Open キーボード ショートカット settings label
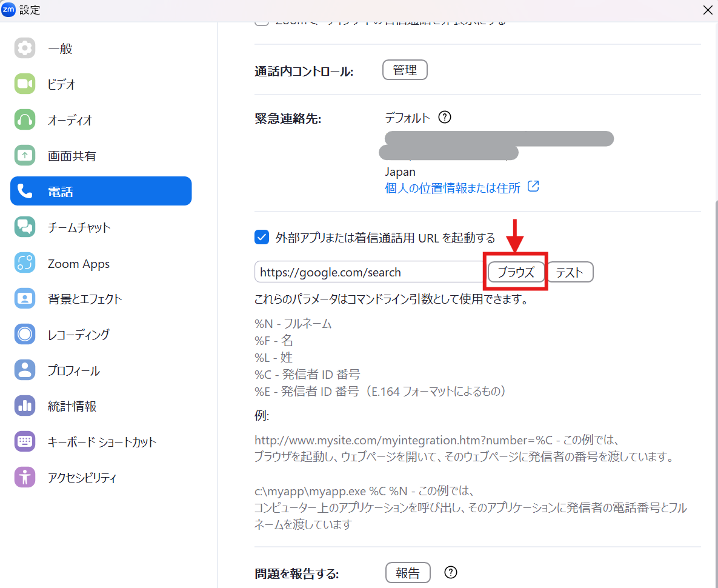 point(102,442)
